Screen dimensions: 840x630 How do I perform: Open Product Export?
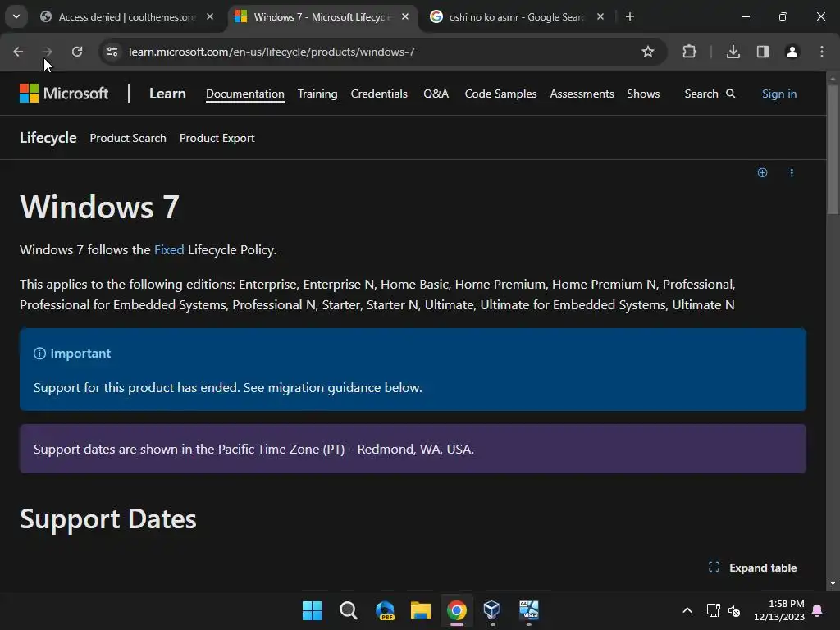(x=217, y=138)
